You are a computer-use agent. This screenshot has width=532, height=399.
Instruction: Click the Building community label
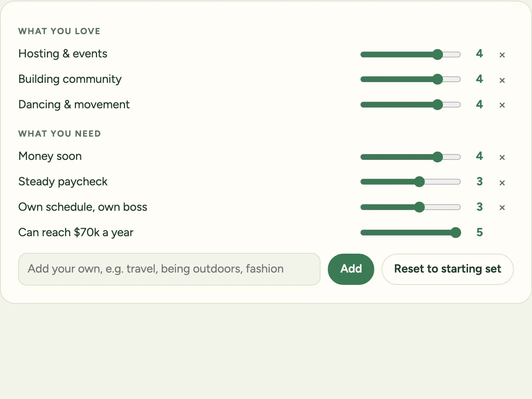coord(70,79)
